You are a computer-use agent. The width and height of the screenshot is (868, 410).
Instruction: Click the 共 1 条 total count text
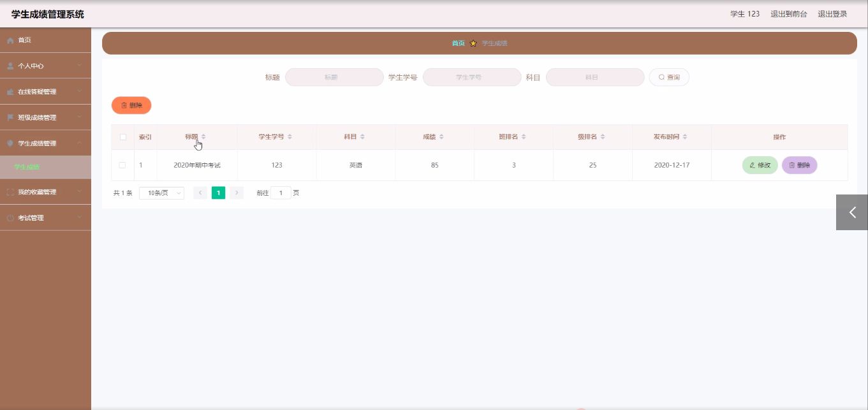(123, 193)
